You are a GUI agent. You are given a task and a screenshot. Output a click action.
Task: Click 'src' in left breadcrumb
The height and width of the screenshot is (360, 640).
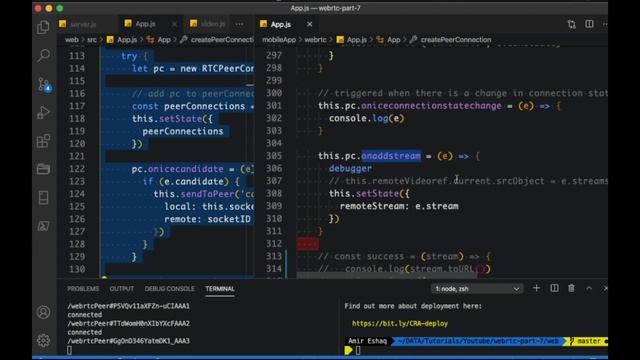pyautogui.click(x=92, y=40)
